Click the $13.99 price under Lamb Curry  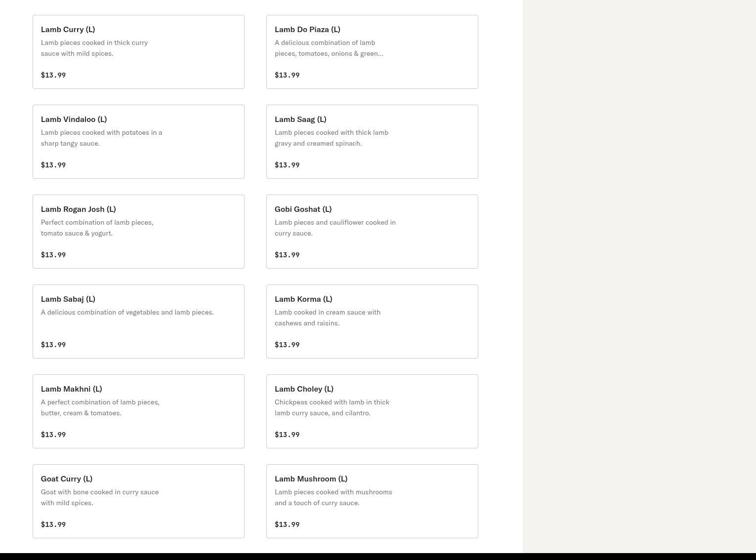[53, 75]
